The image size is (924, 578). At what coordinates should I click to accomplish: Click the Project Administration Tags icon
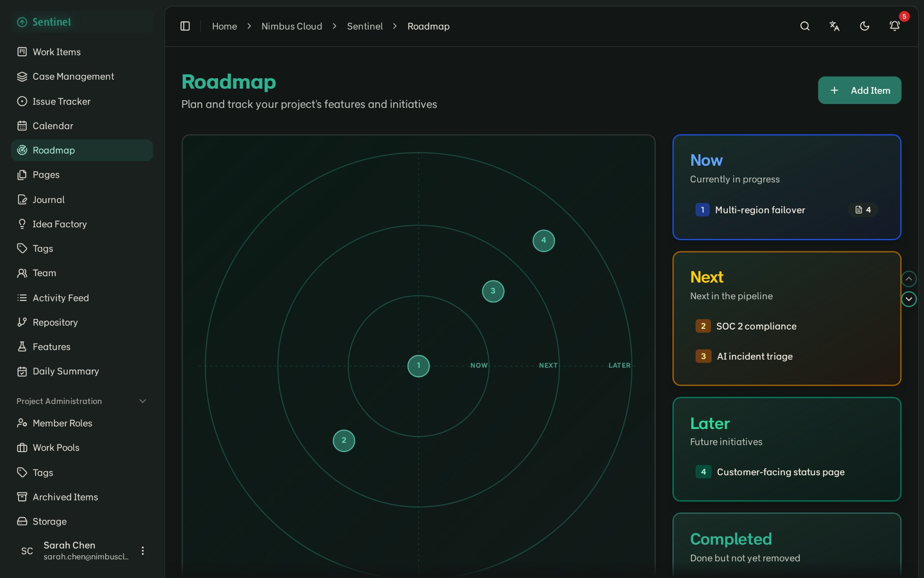point(22,472)
